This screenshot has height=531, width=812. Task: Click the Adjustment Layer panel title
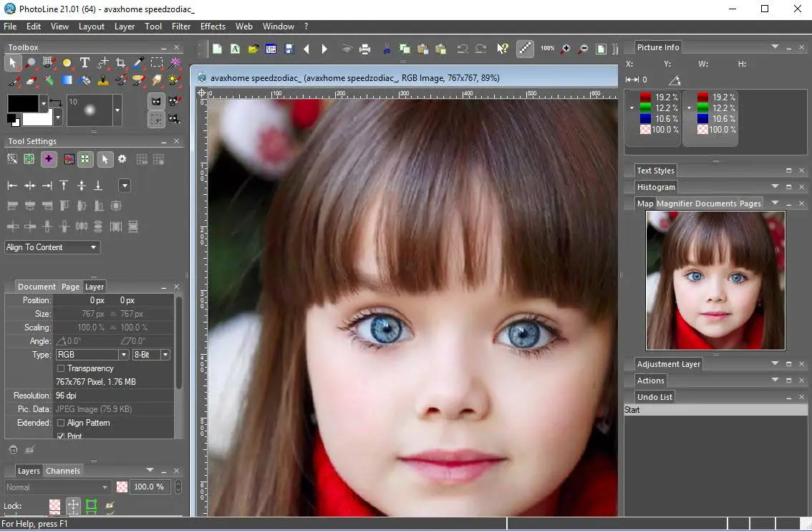pyautogui.click(x=669, y=364)
